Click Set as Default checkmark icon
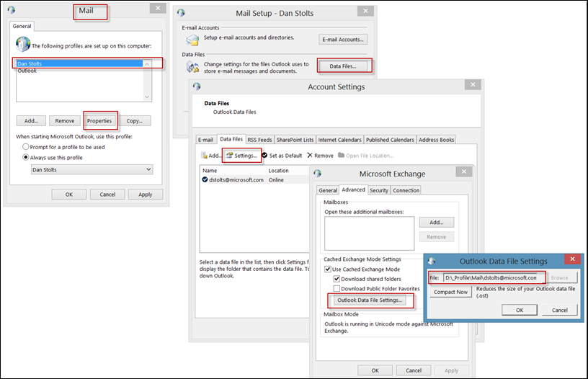Viewport: 588px width, 379px height. click(x=264, y=155)
